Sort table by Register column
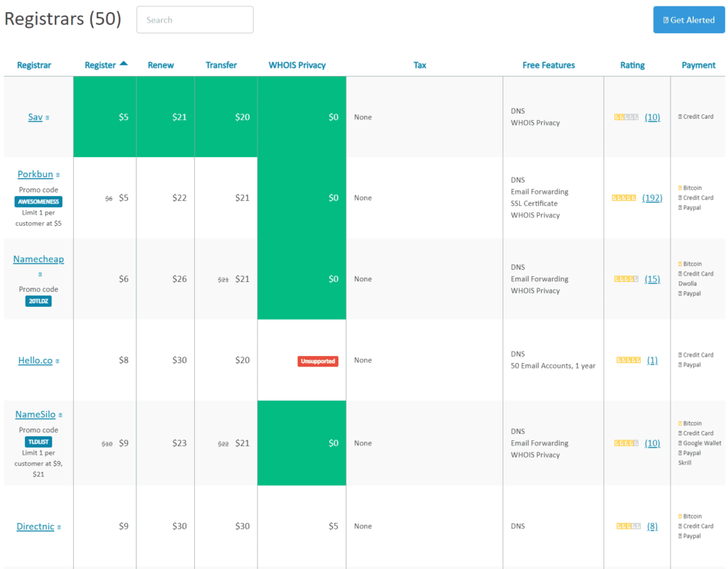Viewport: 728px width, 569px height. (x=100, y=65)
